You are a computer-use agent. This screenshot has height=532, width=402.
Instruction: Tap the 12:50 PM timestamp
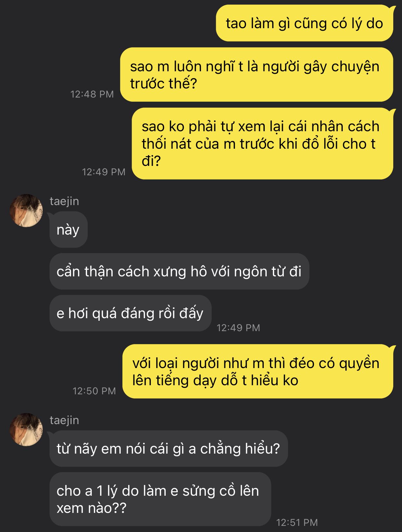[94, 391]
